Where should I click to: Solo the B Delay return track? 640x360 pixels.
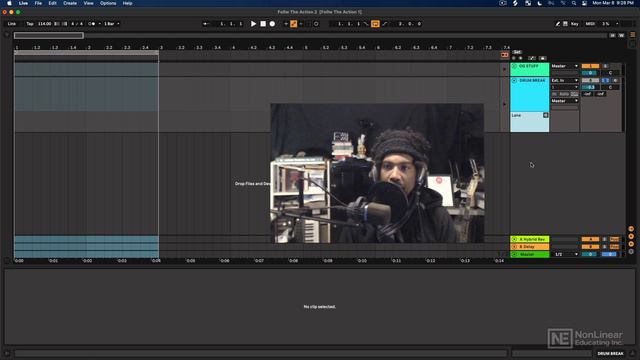pyautogui.click(x=604, y=247)
